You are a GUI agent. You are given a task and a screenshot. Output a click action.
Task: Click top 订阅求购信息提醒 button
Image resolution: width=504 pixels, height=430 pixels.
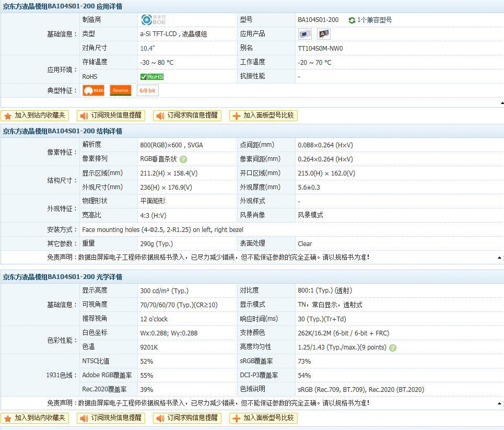click(187, 115)
